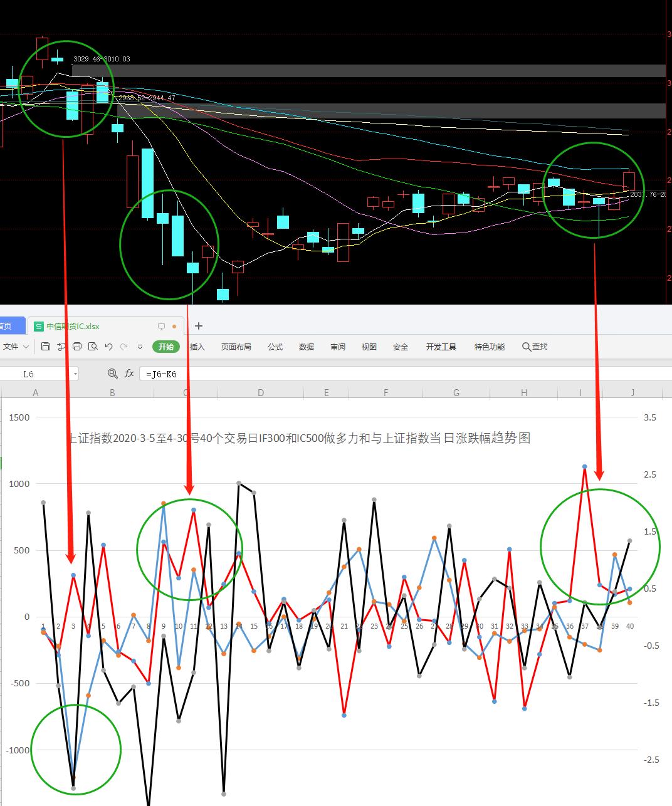Select the 开发工具 ribbon tab
The image size is (672, 806).
pyautogui.click(x=441, y=347)
